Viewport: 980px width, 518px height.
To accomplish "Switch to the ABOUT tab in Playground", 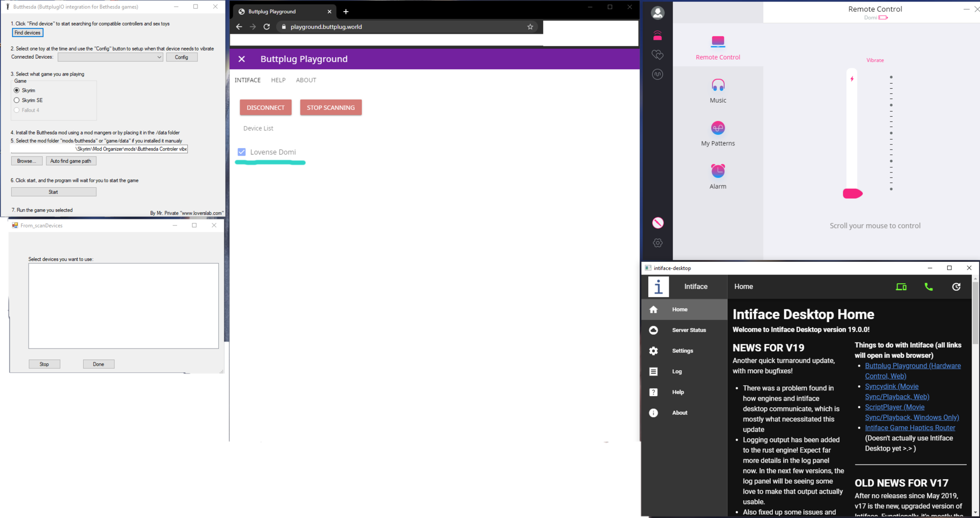I will pos(306,80).
